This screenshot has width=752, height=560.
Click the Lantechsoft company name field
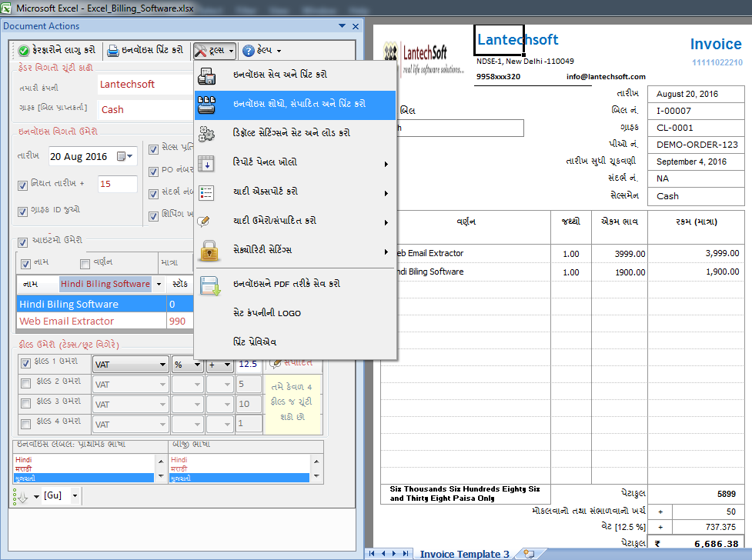145,85
